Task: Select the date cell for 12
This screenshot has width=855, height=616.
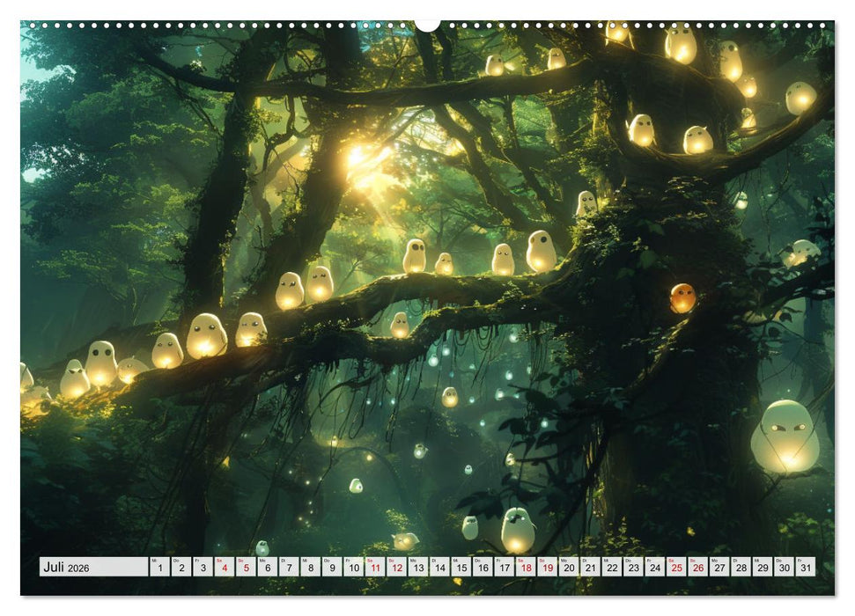Action: (396, 568)
